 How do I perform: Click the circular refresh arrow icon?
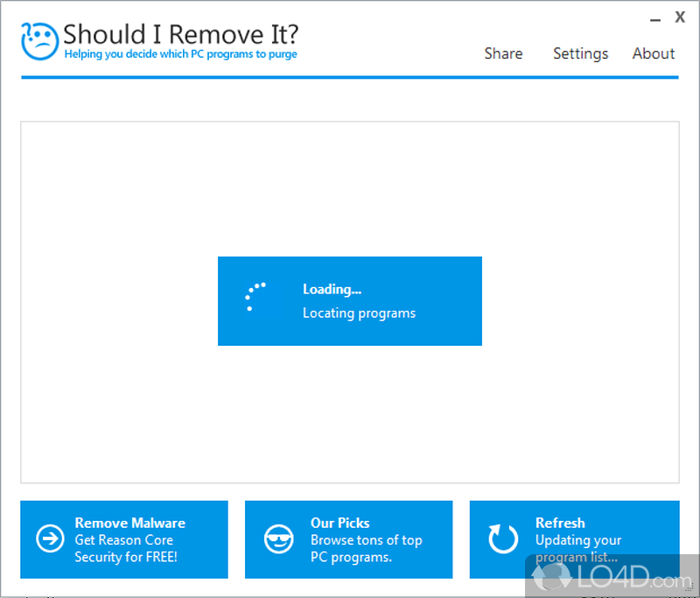(x=503, y=538)
